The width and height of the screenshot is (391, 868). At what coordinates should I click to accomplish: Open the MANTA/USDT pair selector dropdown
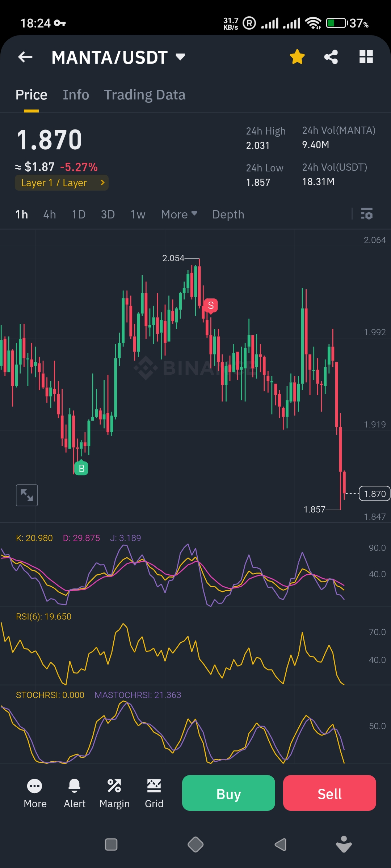(118, 57)
